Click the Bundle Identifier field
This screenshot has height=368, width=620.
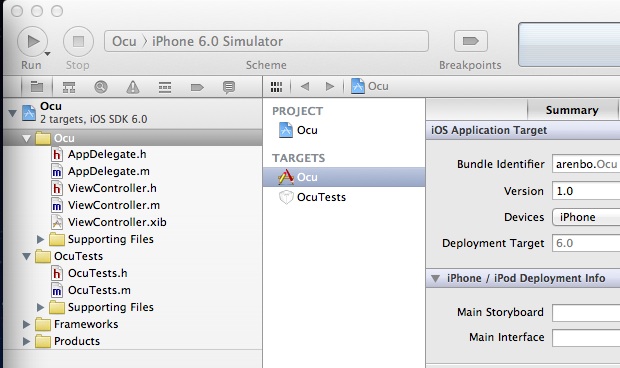pos(586,164)
